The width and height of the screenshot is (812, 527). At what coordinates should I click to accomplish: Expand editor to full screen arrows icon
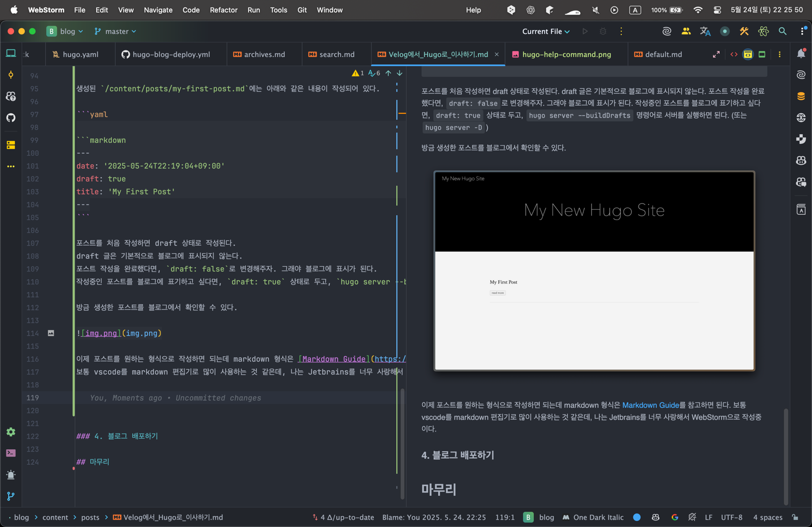pyautogui.click(x=716, y=54)
